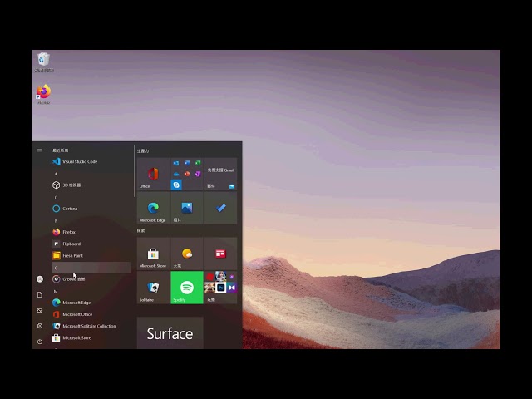This screenshot has height=399, width=532.
Task: Open the Office apps folder tile with Skype
Action: click(186, 174)
